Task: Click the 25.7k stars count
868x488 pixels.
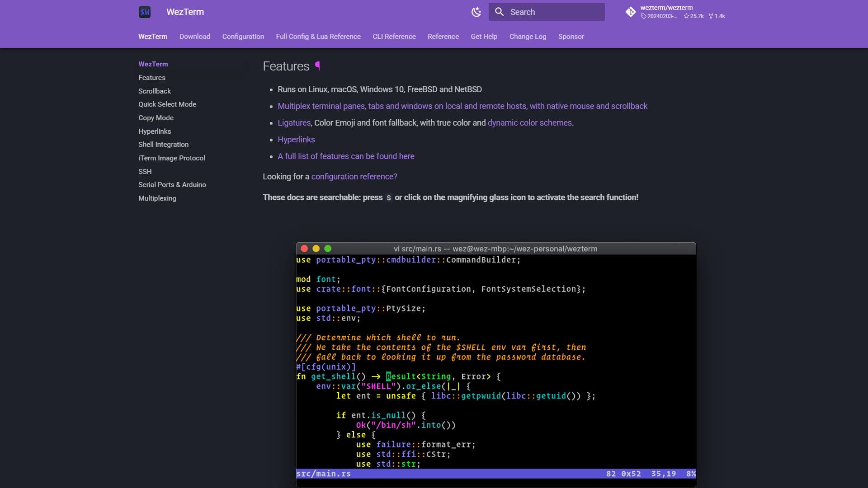Action: (694, 16)
